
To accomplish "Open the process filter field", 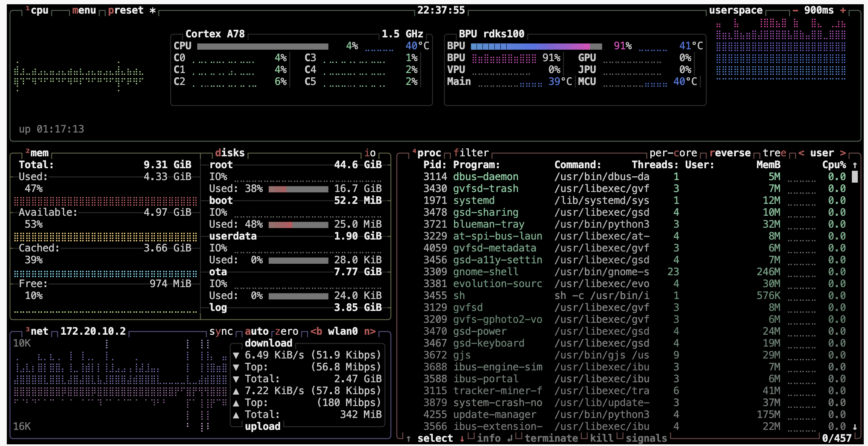I will tap(471, 153).
